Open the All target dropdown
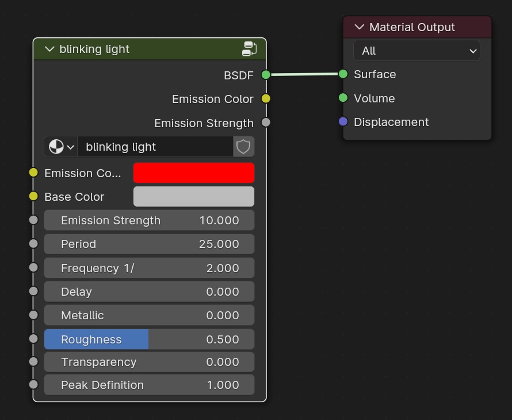Screen dimensions: 512x420 417,51
